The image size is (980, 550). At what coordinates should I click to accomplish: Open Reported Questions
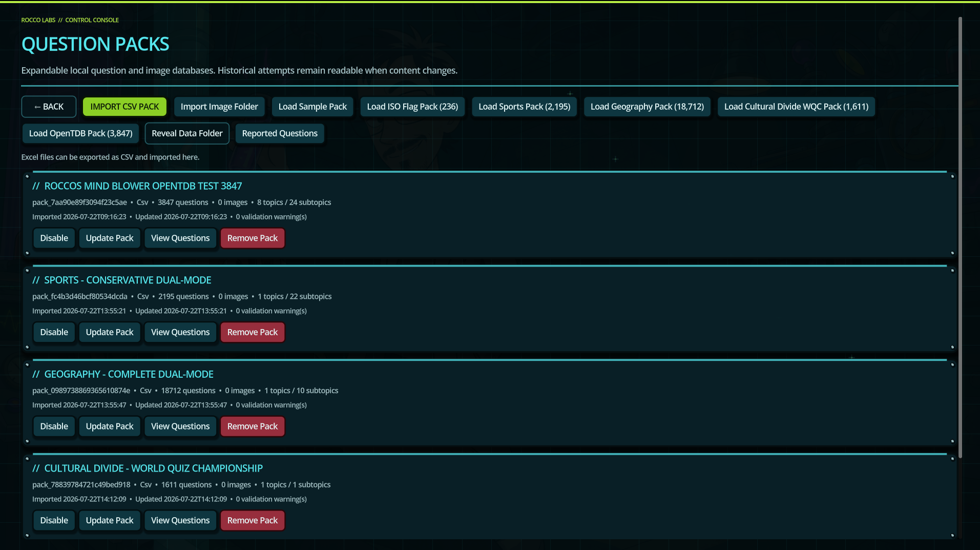[280, 133]
